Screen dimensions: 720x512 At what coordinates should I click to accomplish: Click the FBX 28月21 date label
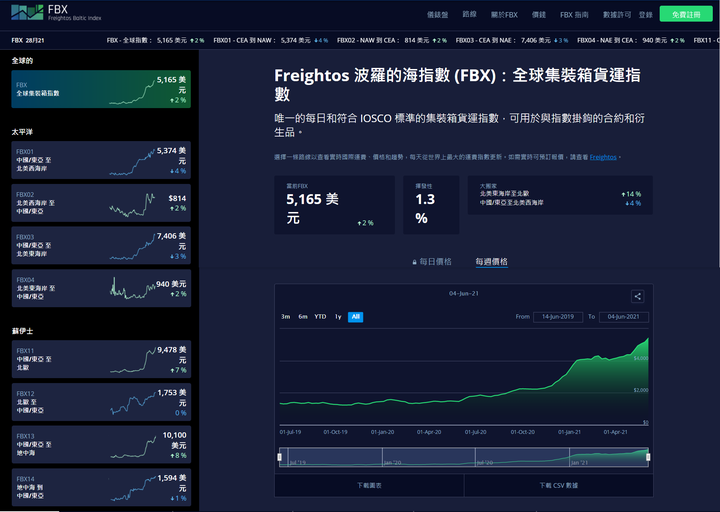click(x=28, y=40)
